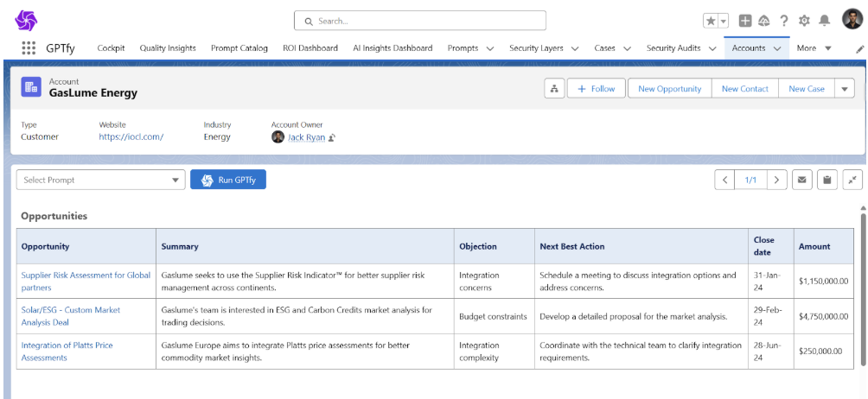The width and height of the screenshot is (868, 399).
Task: Open the App Launcher grid icon
Action: [29, 48]
